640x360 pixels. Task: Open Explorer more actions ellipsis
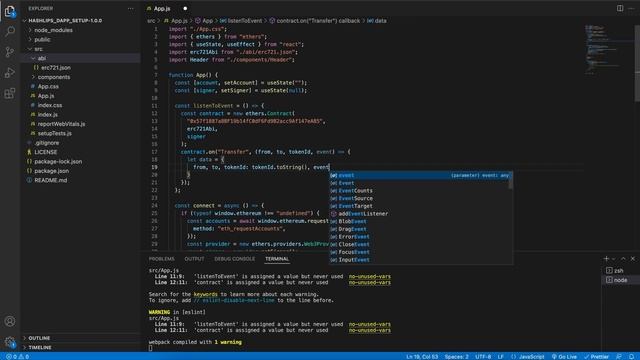pyautogui.click(x=131, y=9)
